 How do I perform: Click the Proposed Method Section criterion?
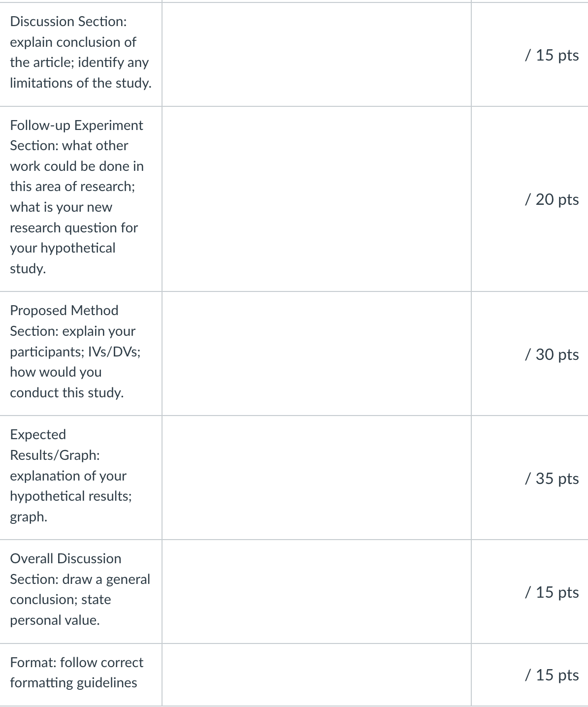pos(75,352)
